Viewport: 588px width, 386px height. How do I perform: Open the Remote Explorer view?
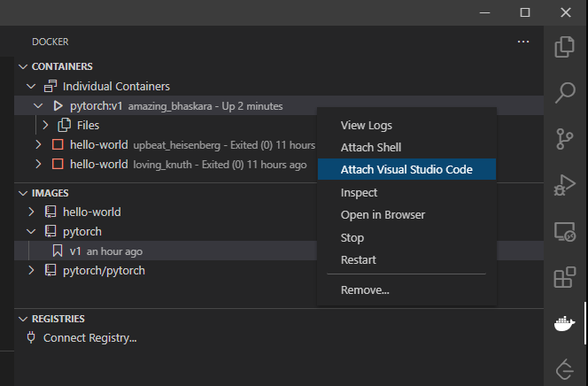coord(564,232)
